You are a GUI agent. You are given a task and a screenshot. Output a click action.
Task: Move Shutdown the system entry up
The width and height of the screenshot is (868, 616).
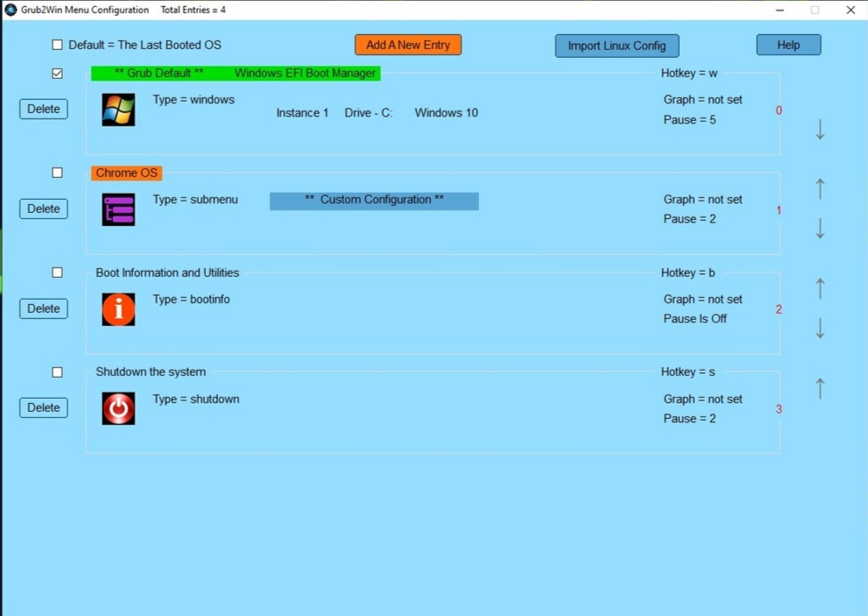click(820, 388)
